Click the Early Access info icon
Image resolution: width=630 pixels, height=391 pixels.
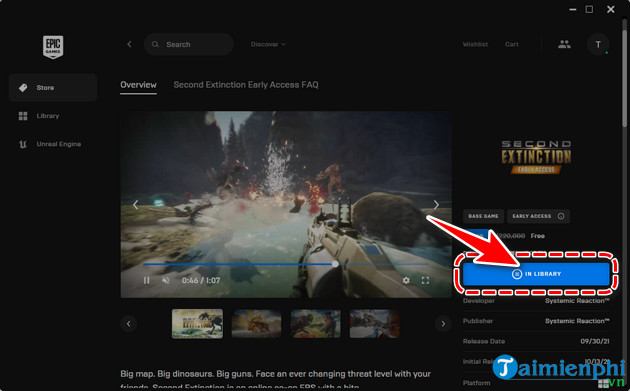click(x=561, y=216)
